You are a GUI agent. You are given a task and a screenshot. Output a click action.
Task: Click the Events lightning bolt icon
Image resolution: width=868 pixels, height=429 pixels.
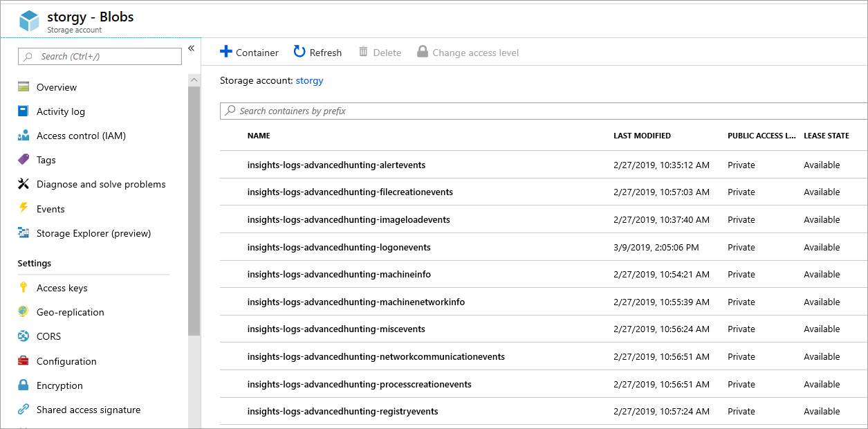click(x=24, y=208)
